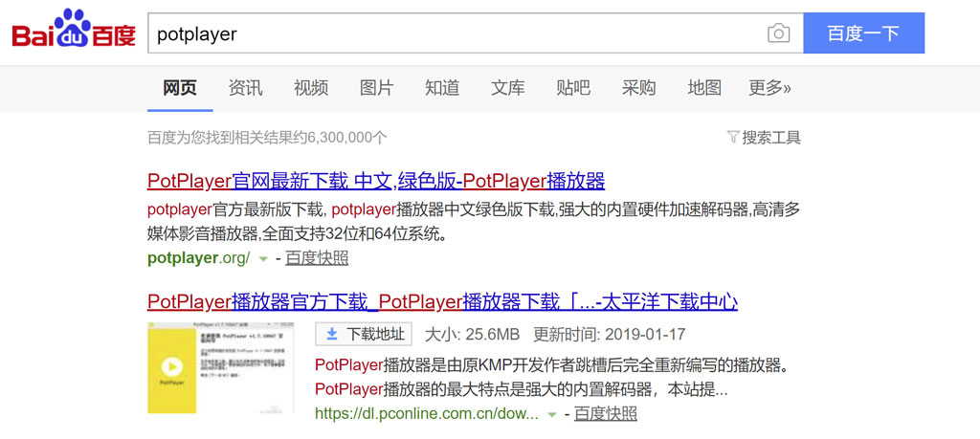Go to the 文库 tab
This screenshot has height=439, width=980.
point(508,88)
